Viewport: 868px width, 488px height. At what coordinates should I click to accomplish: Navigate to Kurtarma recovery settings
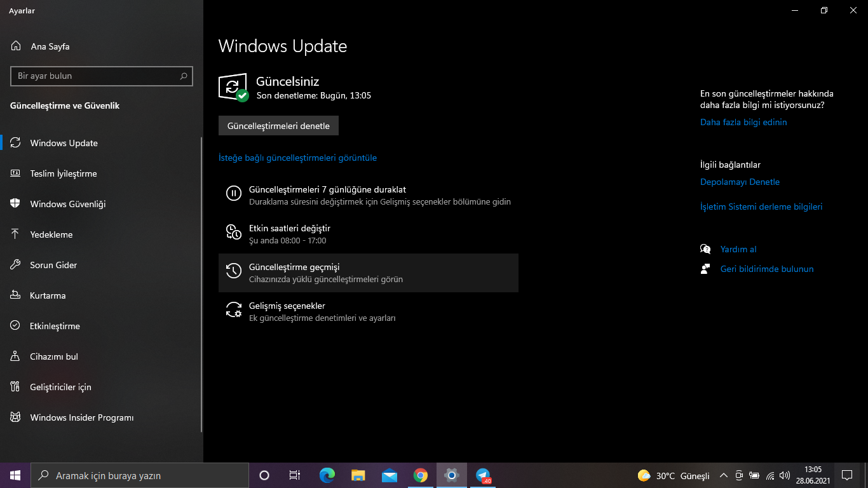[x=102, y=295]
